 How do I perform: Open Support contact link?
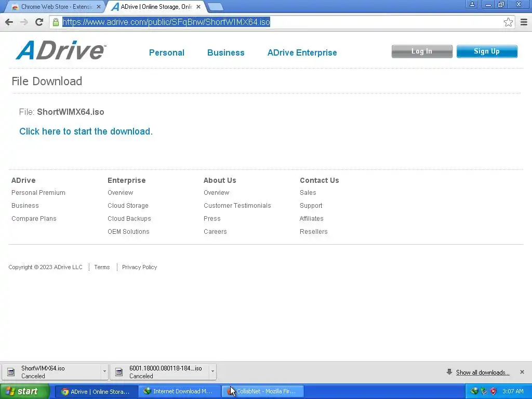[311, 206]
